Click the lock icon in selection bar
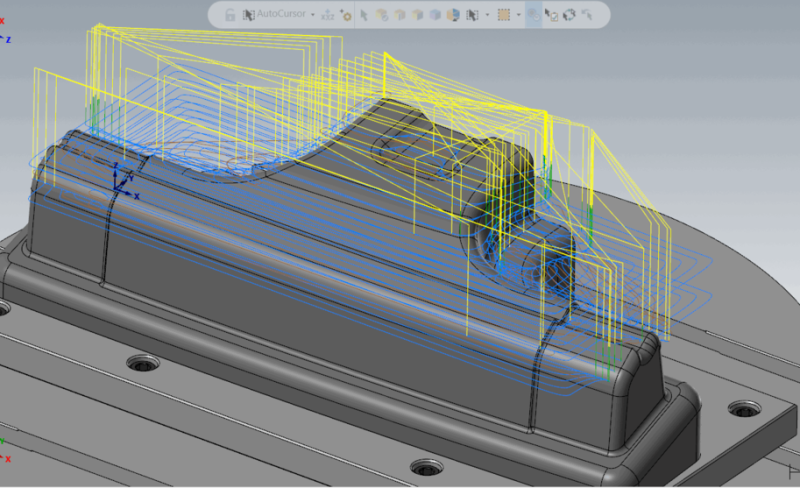 click(x=230, y=15)
